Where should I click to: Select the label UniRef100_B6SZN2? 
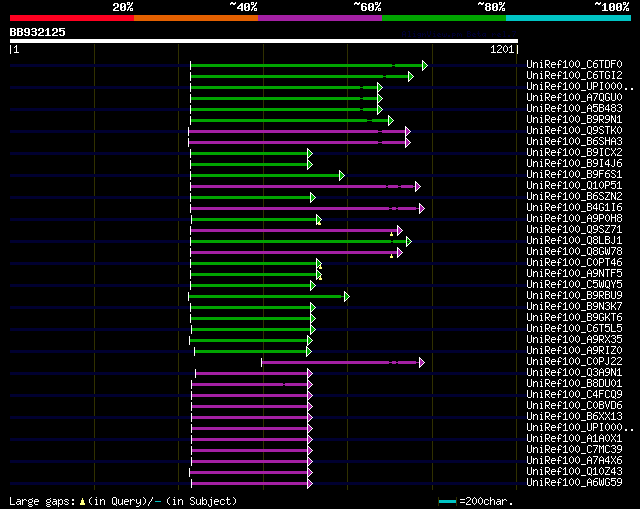click(574, 197)
